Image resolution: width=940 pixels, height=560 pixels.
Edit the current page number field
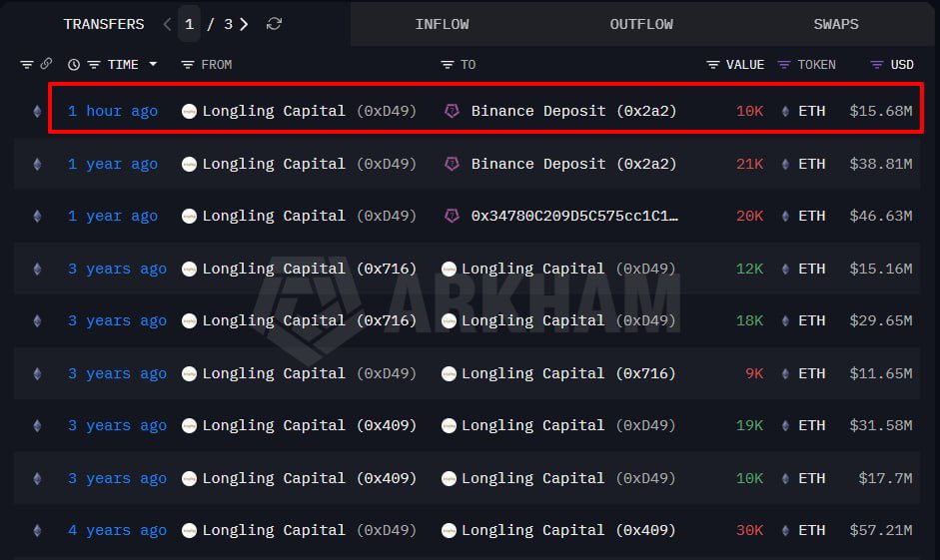click(189, 24)
